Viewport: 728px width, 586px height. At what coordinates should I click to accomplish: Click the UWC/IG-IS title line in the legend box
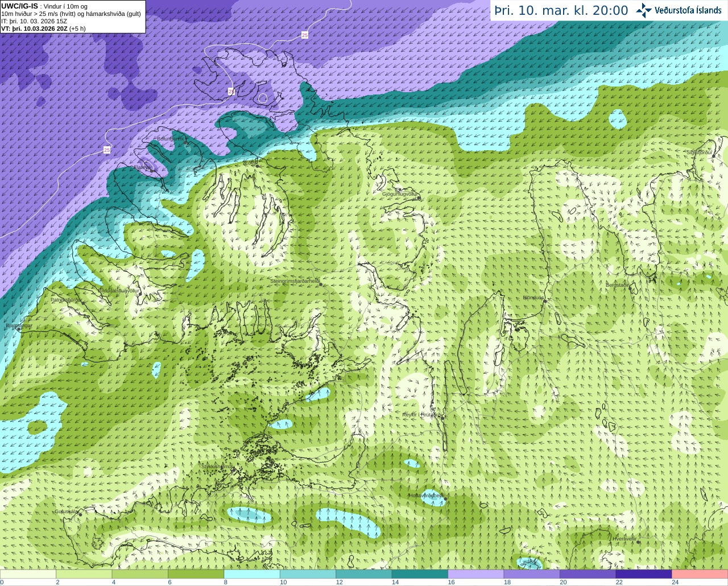44,6
